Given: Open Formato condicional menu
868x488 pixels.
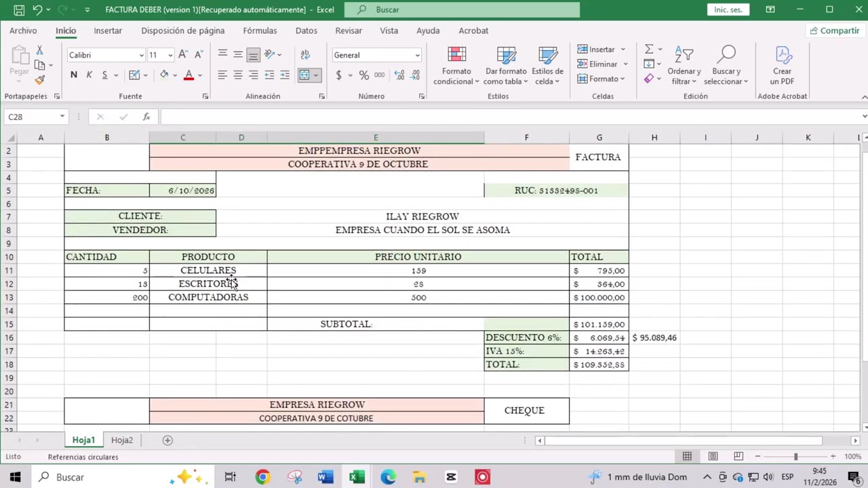Looking at the screenshot, I should (456, 66).
